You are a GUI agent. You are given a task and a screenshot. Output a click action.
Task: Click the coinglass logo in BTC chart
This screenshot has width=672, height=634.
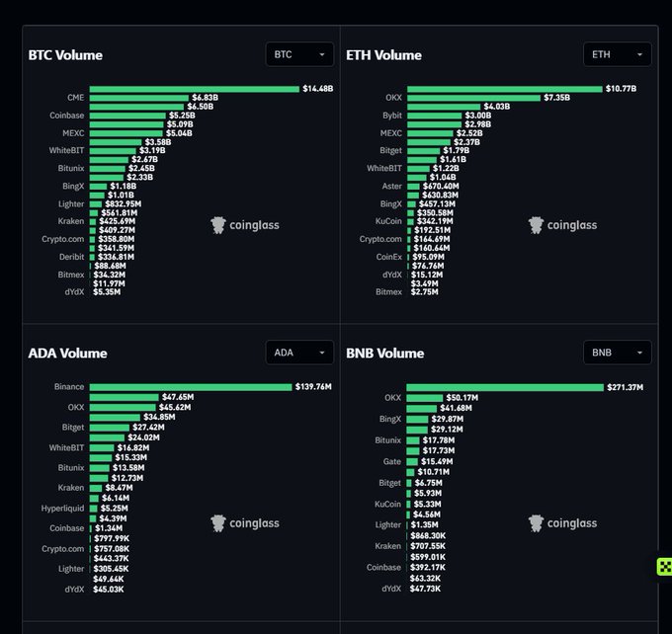click(x=245, y=225)
